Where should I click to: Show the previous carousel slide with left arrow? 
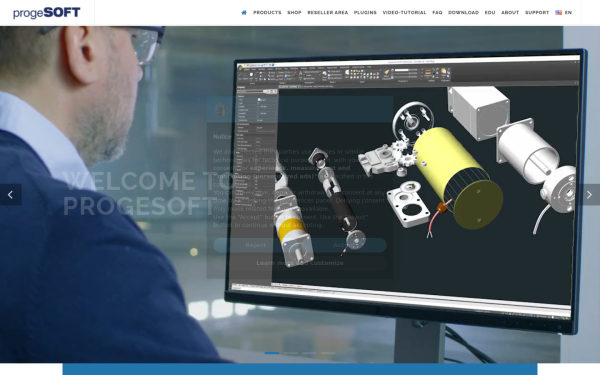[x=10, y=195]
